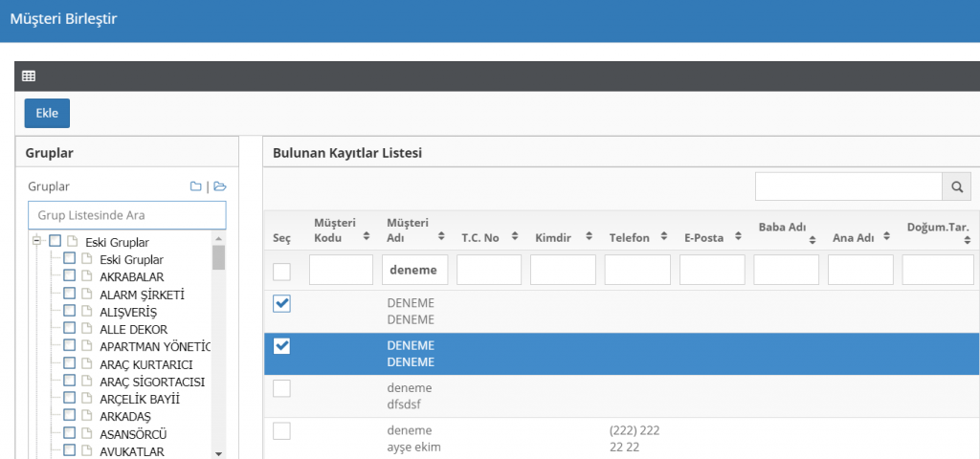Uncheck the first DENEME DENEME row checkbox
Image resolution: width=980 pixels, height=459 pixels.
pos(281,303)
